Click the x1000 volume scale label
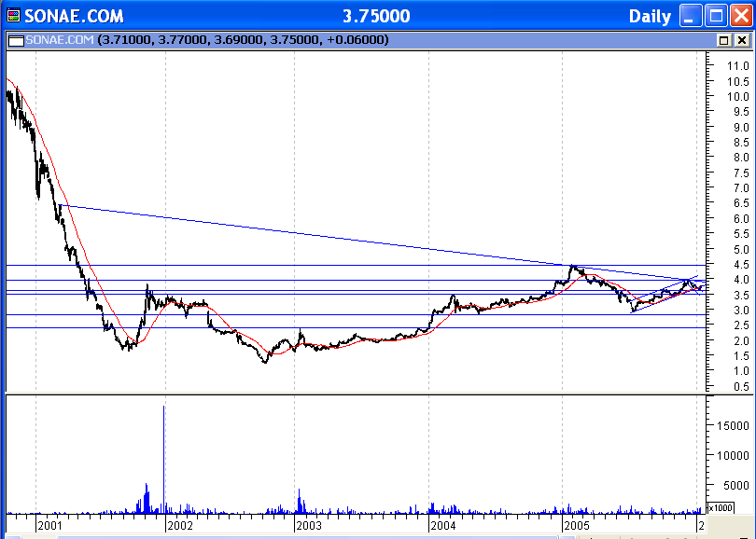 point(721,507)
